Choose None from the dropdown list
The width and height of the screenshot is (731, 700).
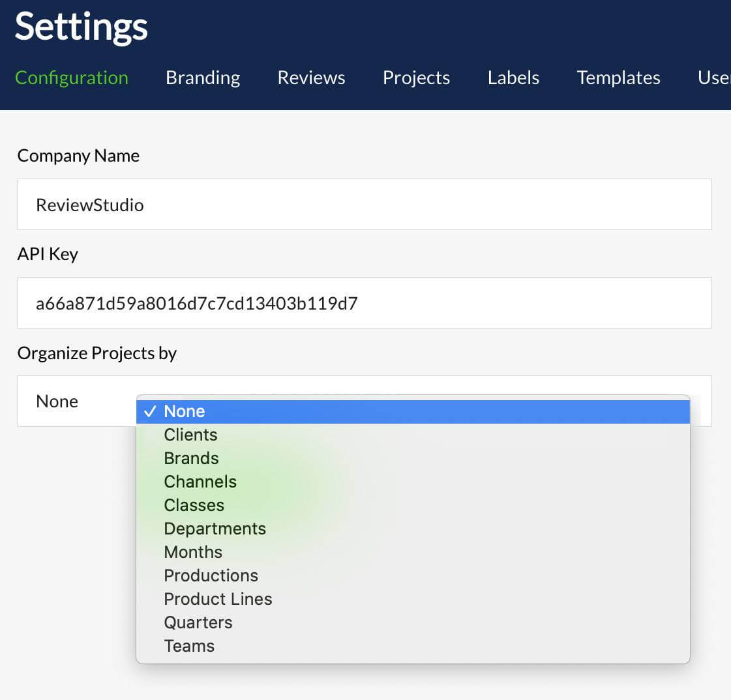tap(413, 411)
